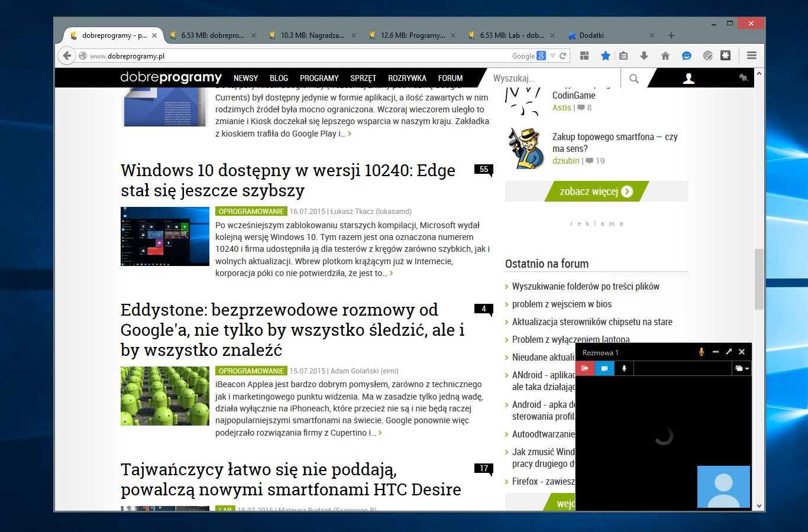Click the page vertical scrollbar thumb
808x532 pixels.
coord(759,279)
